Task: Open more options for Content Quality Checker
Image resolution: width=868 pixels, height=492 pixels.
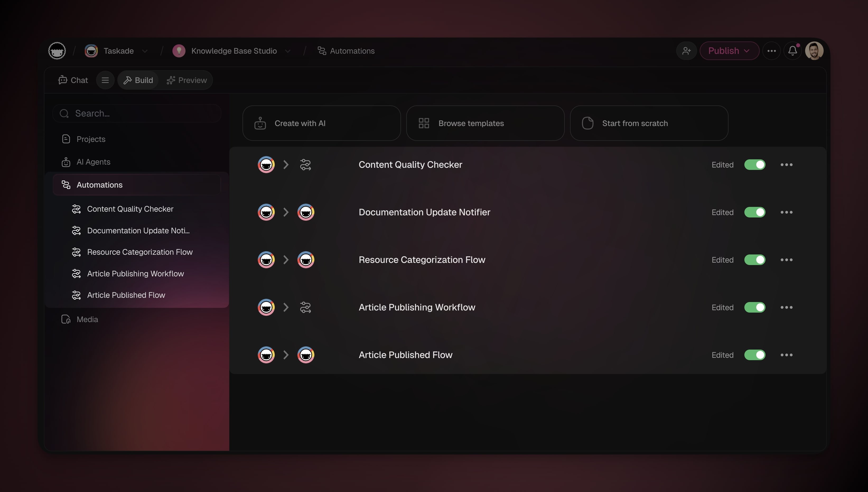Action: pos(786,165)
